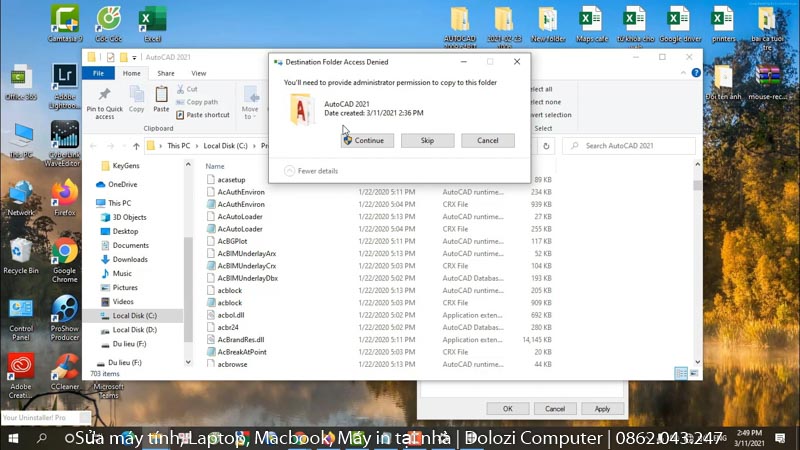Open the Firefox desktop shortcut

tap(65, 196)
